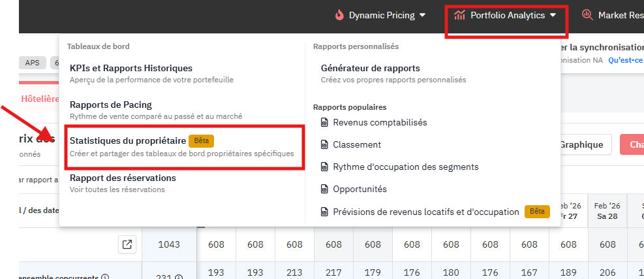Open Statistiques du propriétaire menu entry
The height and width of the screenshot is (279, 644).
(x=128, y=140)
